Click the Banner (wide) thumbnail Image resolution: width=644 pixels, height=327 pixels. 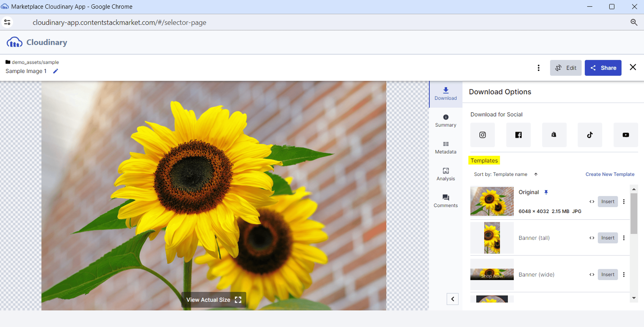(x=492, y=275)
